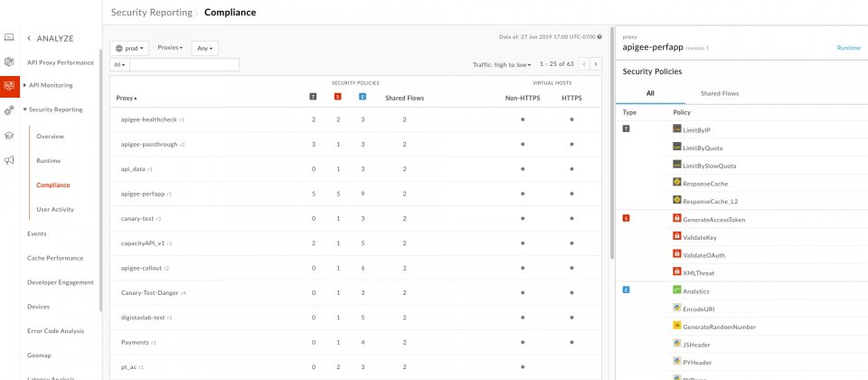Click the E type badge in policies panel
The image size is (868, 380).
coord(626,290)
